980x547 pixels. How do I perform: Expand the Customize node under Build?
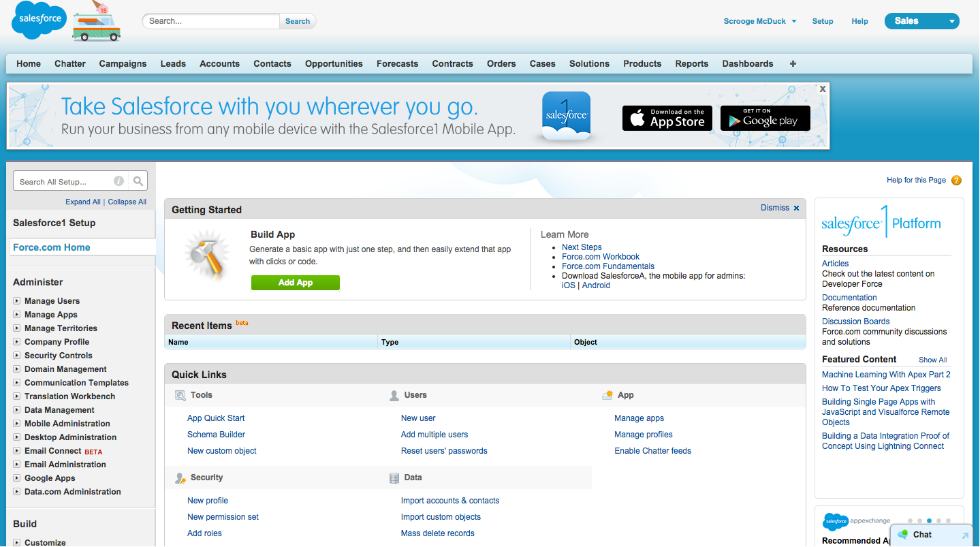(x=17, y=543)
